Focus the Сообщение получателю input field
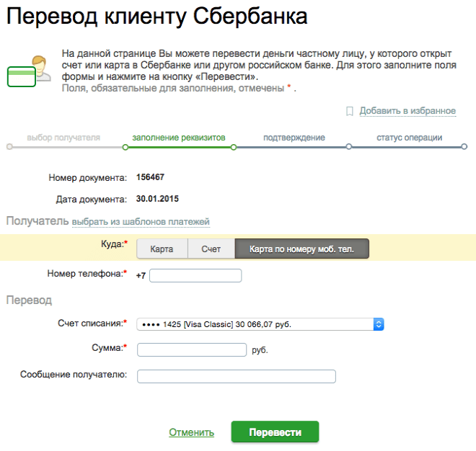 237,376
